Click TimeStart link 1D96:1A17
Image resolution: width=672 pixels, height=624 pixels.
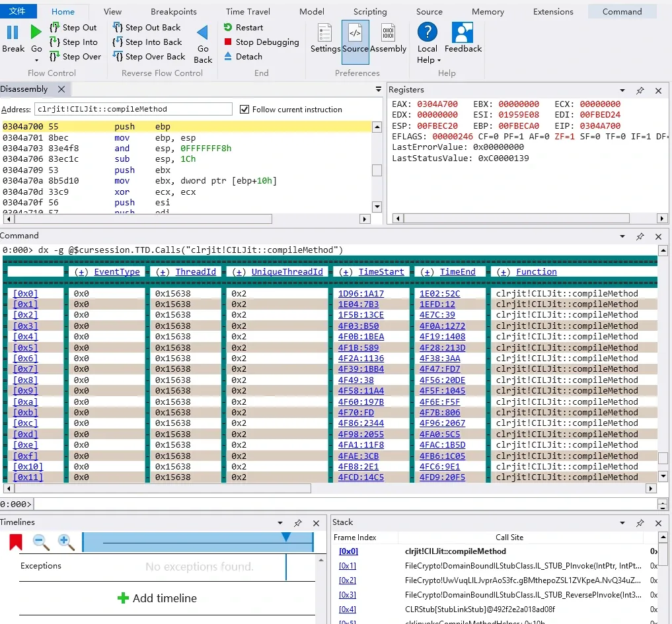[361, 293]
